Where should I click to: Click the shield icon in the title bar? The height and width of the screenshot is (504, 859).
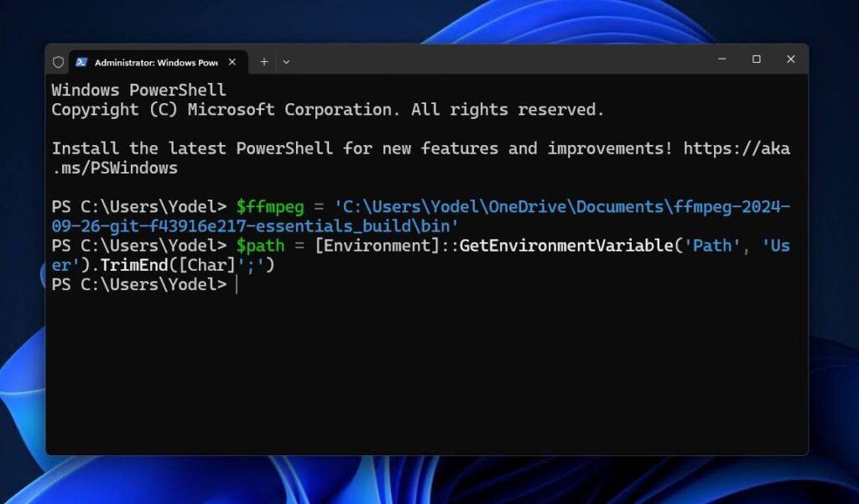57,61
